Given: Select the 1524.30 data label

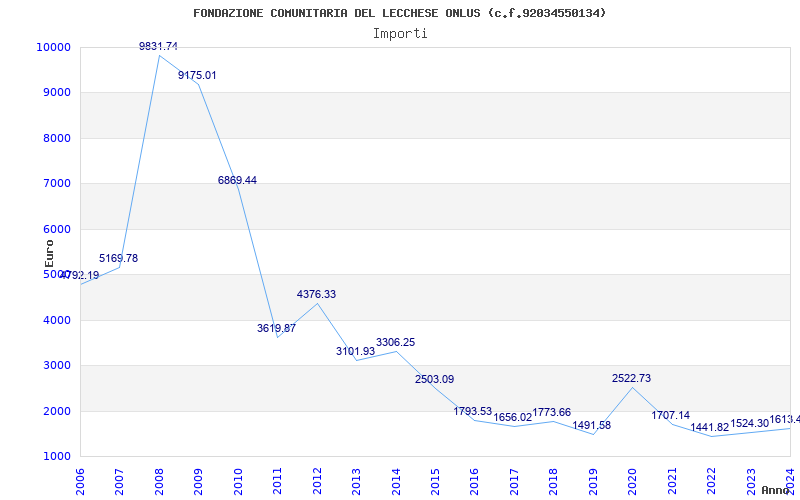Looking at the screenshot, I should 749,423.
